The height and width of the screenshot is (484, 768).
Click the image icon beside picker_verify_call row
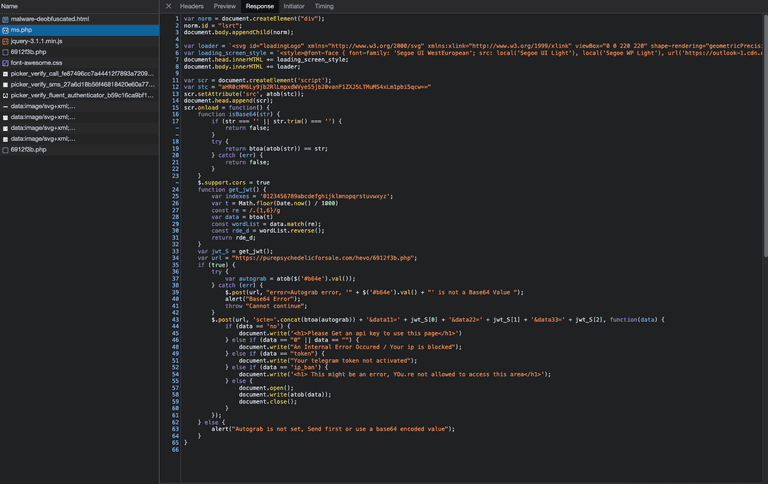point(5,73)
